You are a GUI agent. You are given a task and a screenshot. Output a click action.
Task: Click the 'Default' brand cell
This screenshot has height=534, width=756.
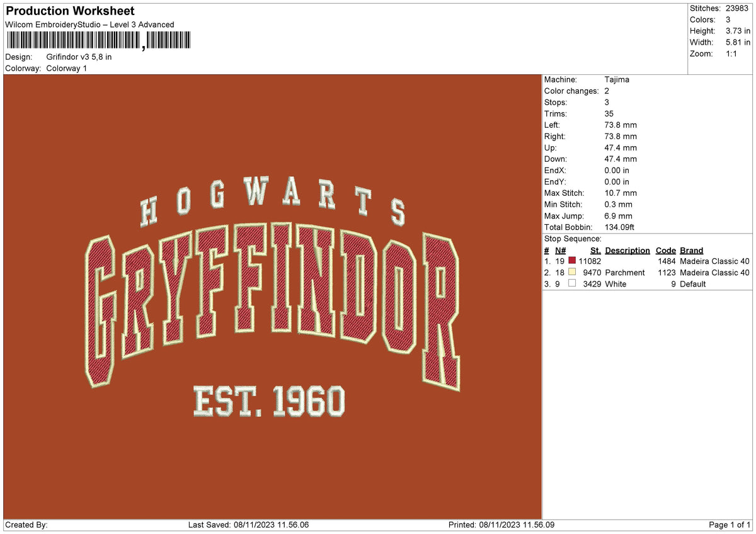(693, 283)
